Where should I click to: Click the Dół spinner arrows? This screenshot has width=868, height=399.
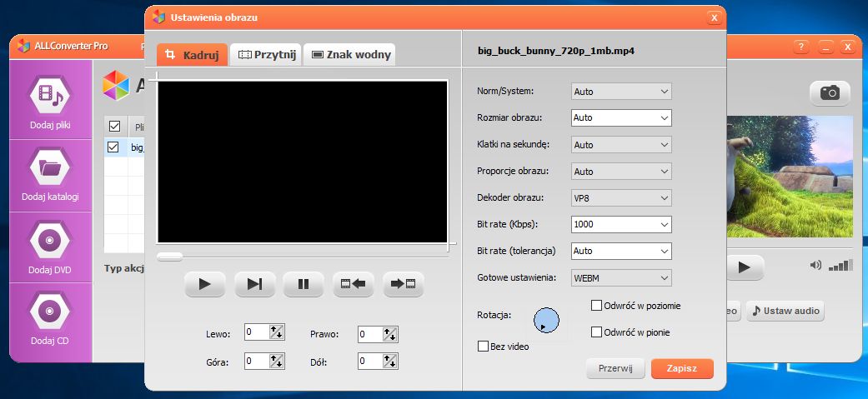point(390,362)
